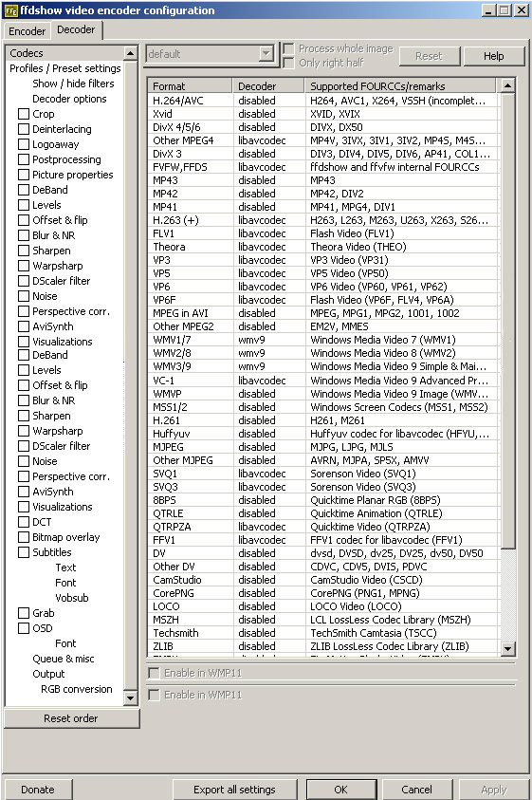Toggle the Process whole image checkbox
Screen dimensions: 532x800
(288, 48)
